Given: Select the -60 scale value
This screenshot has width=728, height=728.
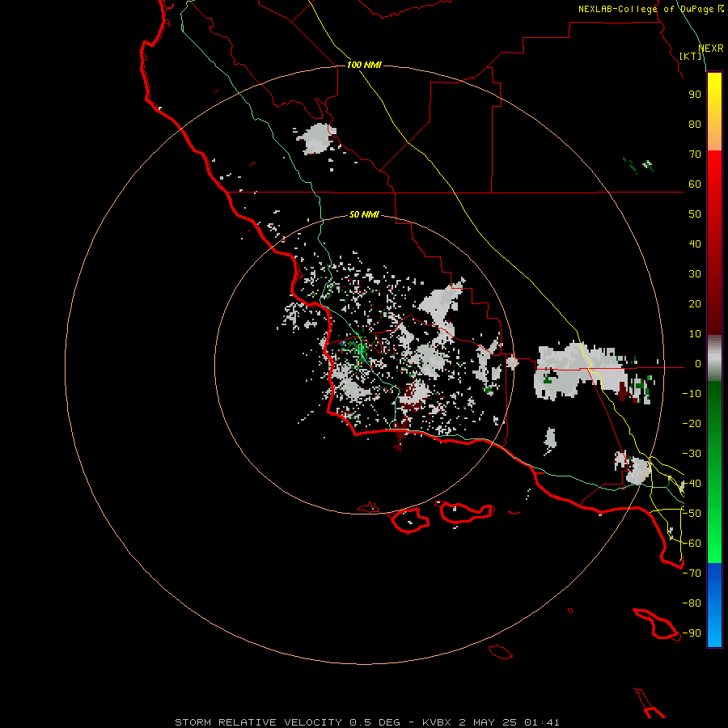Looking at the screenshot, I should coord(692,544).
